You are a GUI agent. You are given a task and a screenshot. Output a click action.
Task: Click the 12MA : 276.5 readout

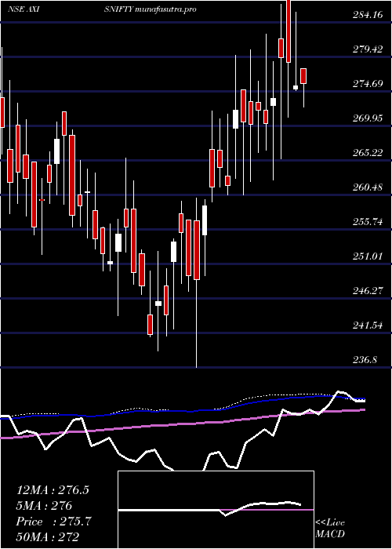pyautogui.click(x=53, y=490)
